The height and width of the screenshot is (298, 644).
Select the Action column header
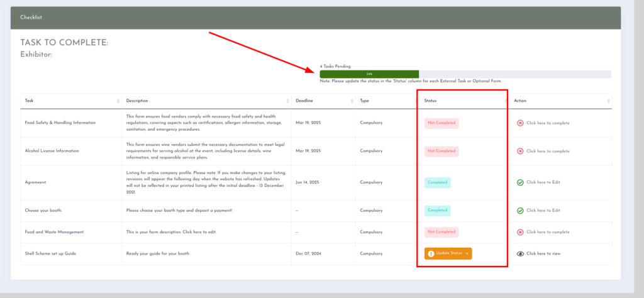click(520, 101)
